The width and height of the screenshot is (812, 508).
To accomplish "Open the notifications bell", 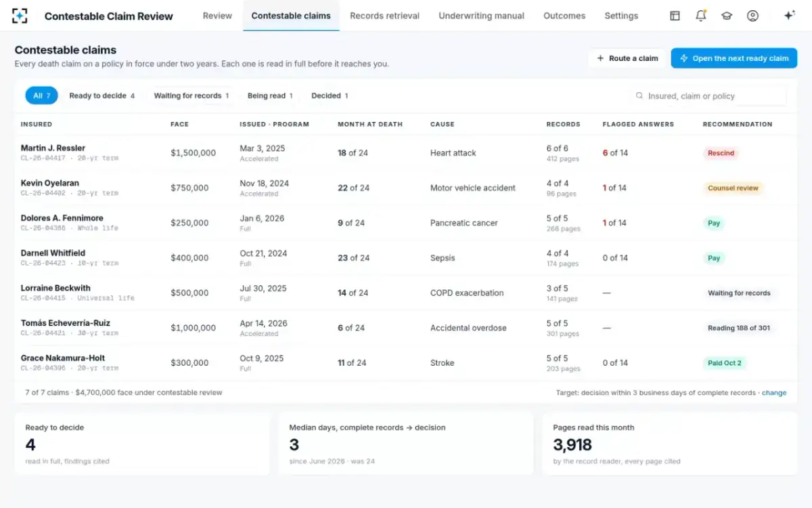I will [x=701, y=16].
